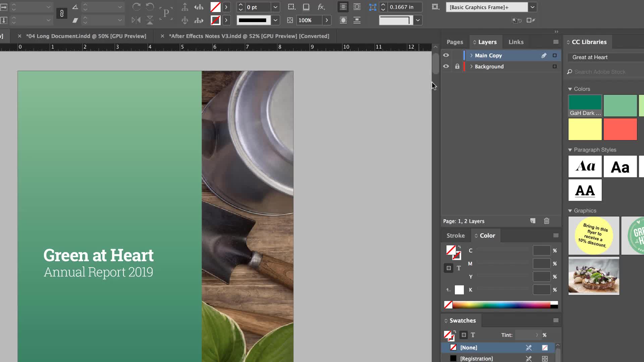Expand the Main Copy layer
The image size is (644, 362).
[x=471, y=55]
